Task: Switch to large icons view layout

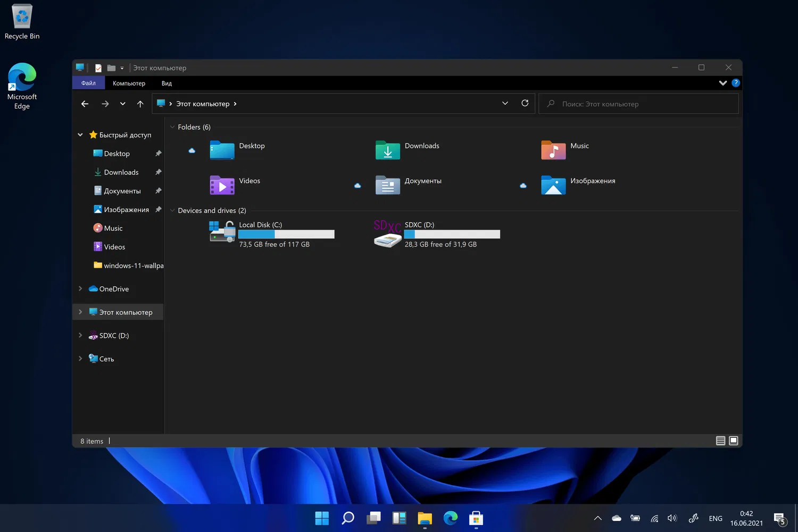Action: coord(734,440)
